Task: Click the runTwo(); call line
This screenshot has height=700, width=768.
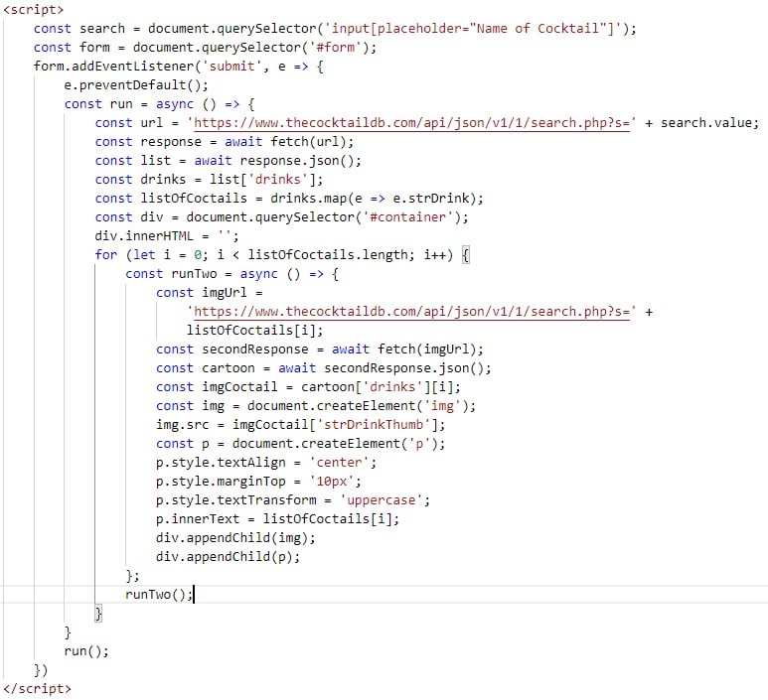Action: [x=159, y=595]
